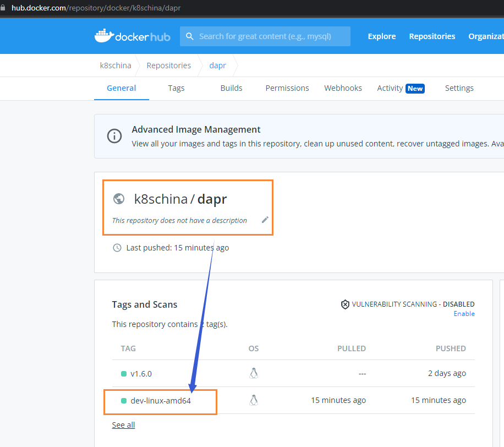504x447 pixels.
Task: Click the search magnifier icon
Action: pyautogui.click(x=190, y=36)
